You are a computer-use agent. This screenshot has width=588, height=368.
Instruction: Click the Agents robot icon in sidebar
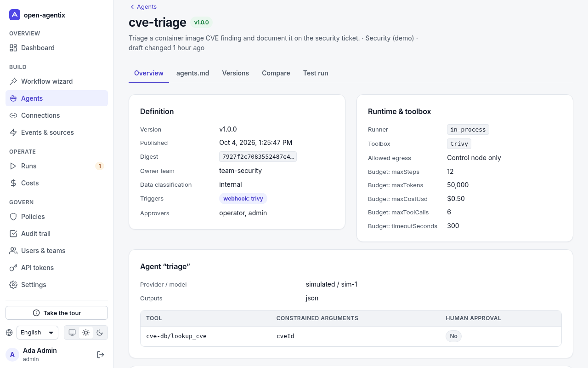tap(13, 98)
